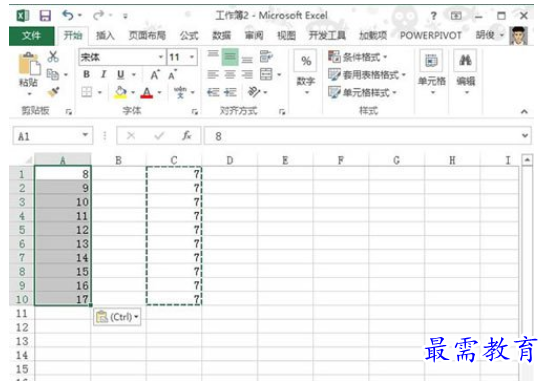The width and height of the screenshot is (546, 381).
Task: Open 单元格样式 cell styles menu
Action: pyautogui.click(x=362, y=92)
